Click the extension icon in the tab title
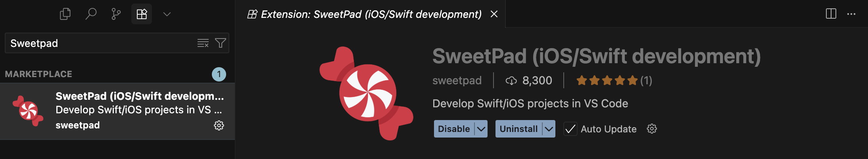The width and height of the screenshot is (868, 159). 252,14
